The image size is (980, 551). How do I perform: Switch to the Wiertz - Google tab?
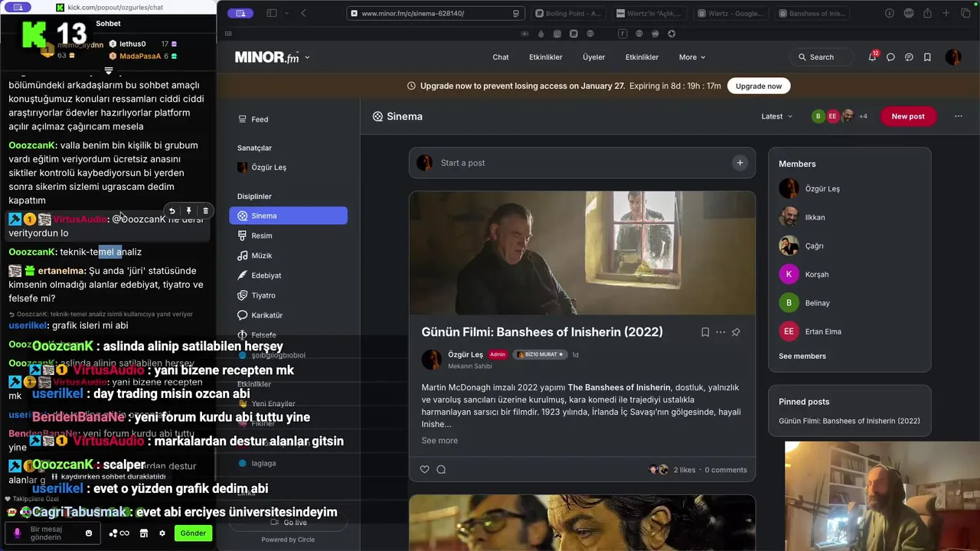point(730,13)
